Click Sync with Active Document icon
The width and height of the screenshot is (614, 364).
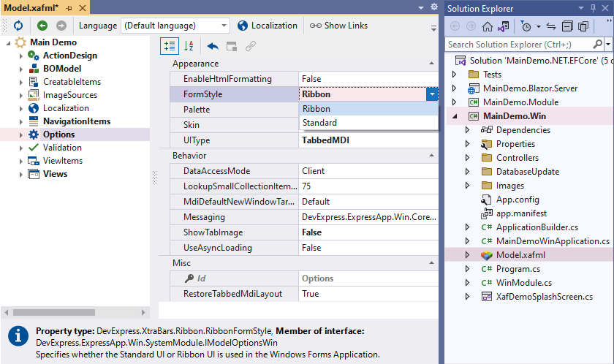point(551,26)
